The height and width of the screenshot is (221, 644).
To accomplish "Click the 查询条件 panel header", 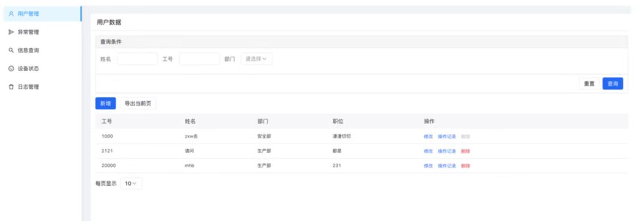I will [x=111, y=42].
